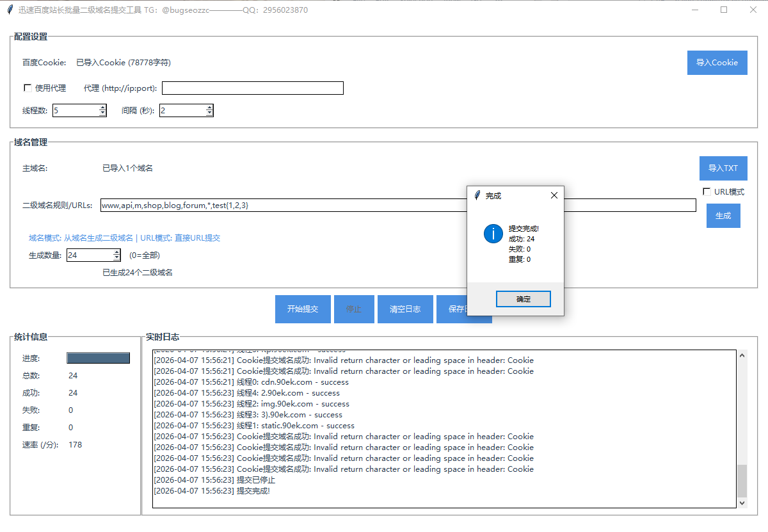Clear the log with 清空日志
The image size is (768, 532).
(x=405, y=309)
